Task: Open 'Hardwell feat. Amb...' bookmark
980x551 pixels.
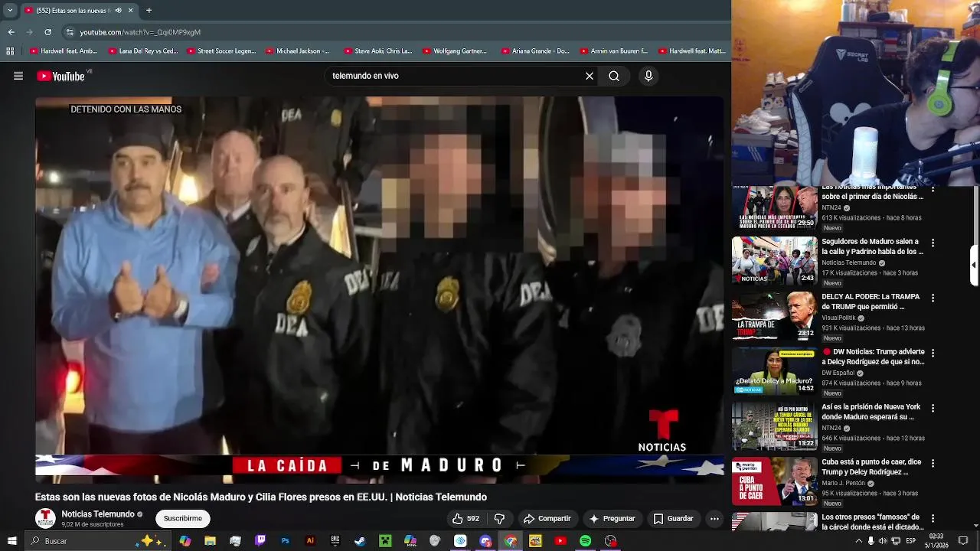Action: click(64, 51)
